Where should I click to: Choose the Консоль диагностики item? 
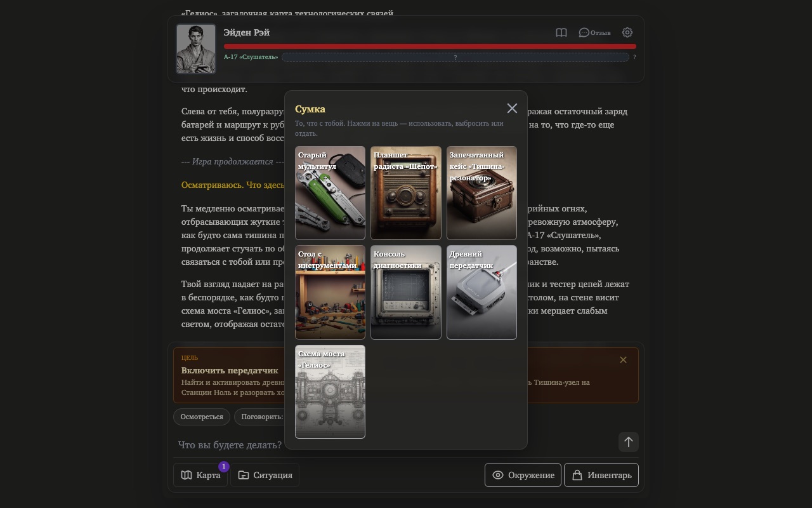(x=406, y=292)
